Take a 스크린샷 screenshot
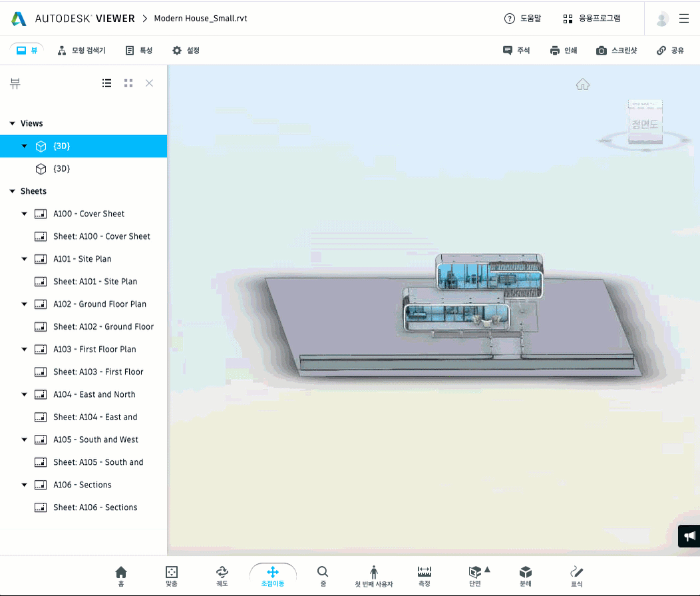This screenshot has width=700, height=596. coord(617,51)
